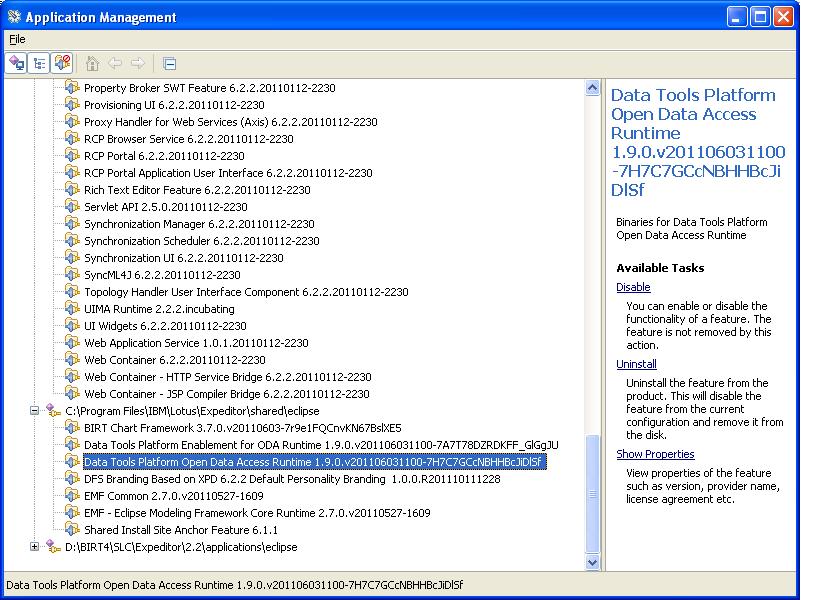Click the UI Widgets feature icon
The image size is (840, 600).
click(x=72, y=326)
